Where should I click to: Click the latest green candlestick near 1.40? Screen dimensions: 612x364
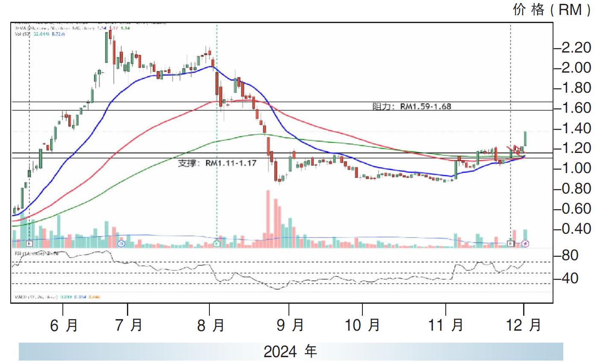pyautogui.click(x=525, y=138)
